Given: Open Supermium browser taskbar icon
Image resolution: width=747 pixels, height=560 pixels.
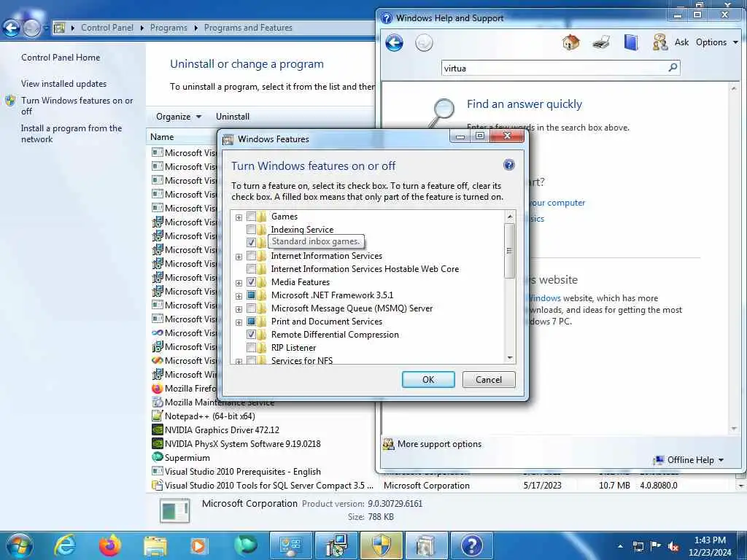Looking at the screenshot, I should pyautogui.click(x=246, y=545).
